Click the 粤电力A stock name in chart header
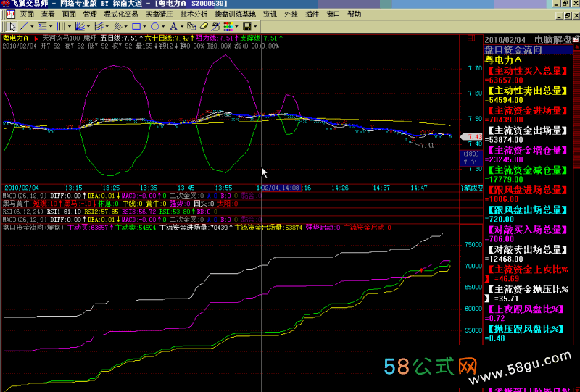Image resolution: width=580 pixels, height=392 pixels. 15,38
